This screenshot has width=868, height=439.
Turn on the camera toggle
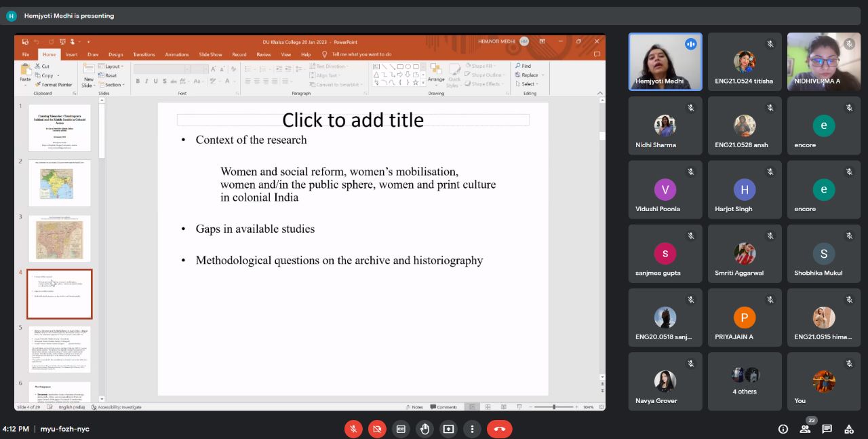377,429
